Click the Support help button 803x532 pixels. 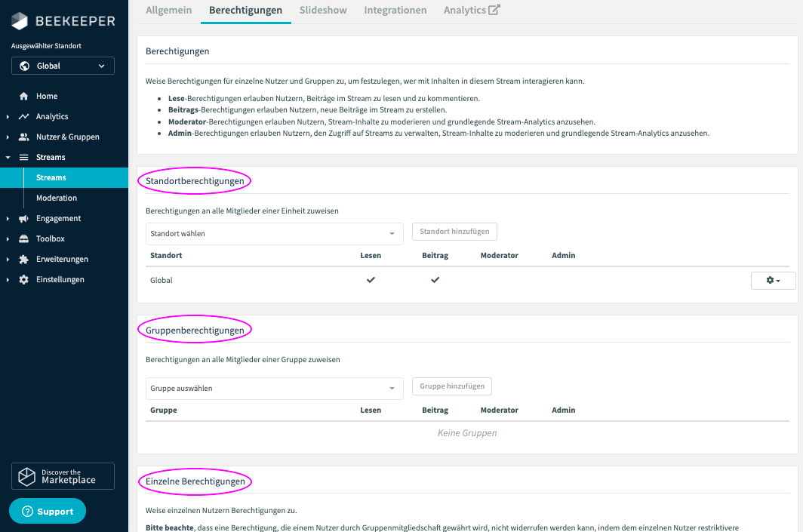48,512
